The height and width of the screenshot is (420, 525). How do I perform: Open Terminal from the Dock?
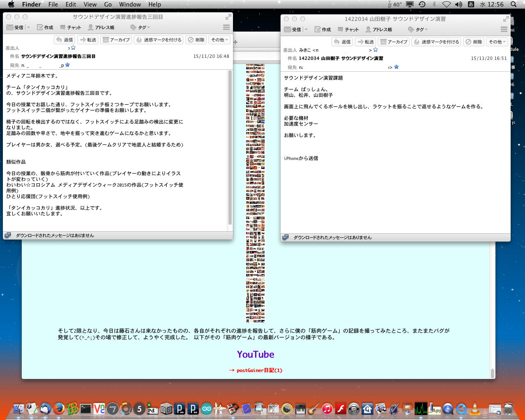click(86, 409)
